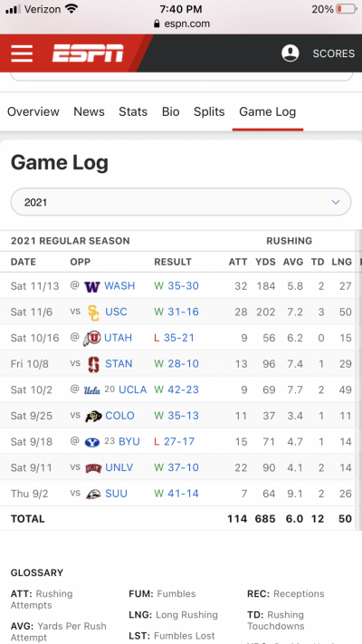Open the UCLA team link
The height and width of the screenshot is (644, 362).
pyautogui.click(x=132, y=389)
